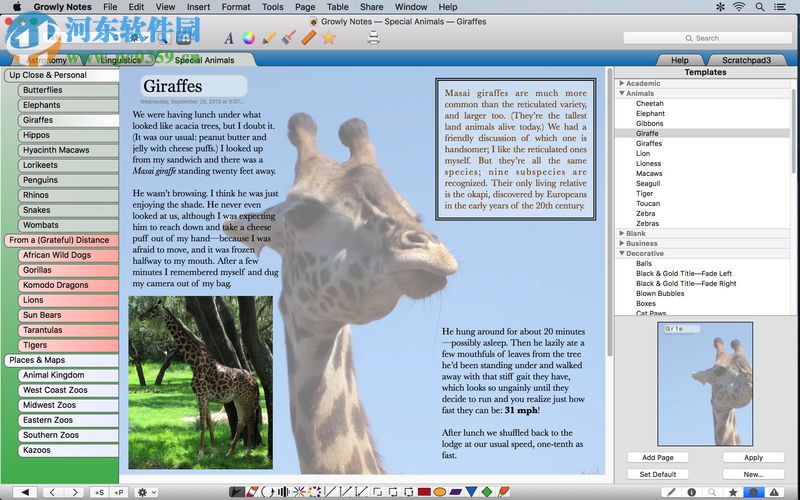Open the Share menu
The image size is (800, 500).
[371, 7]
